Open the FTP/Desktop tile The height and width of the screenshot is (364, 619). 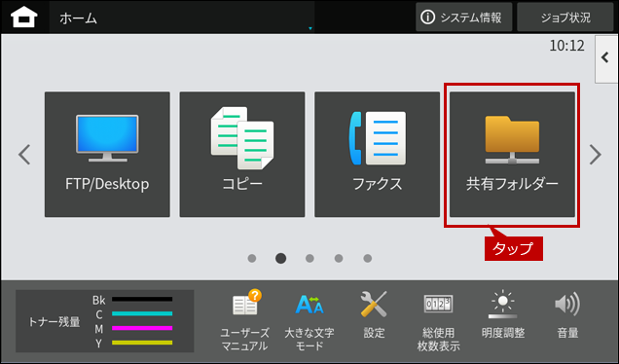[107, 155]
